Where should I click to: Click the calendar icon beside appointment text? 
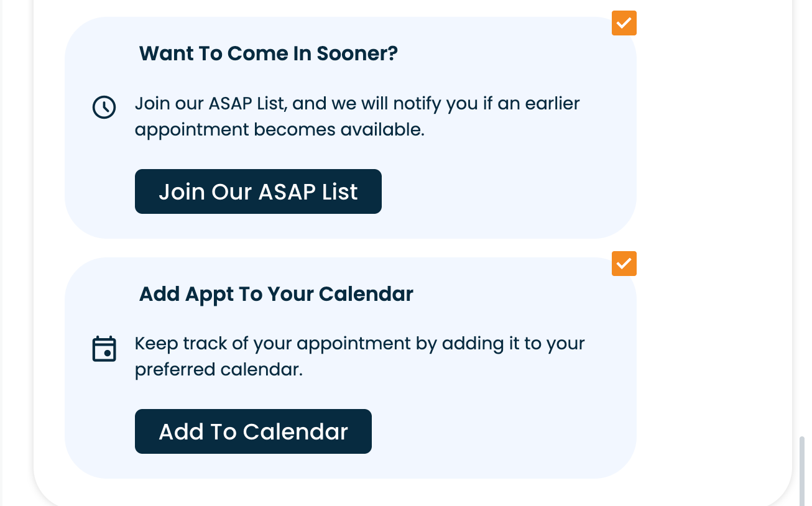click(x=104, y=349)
